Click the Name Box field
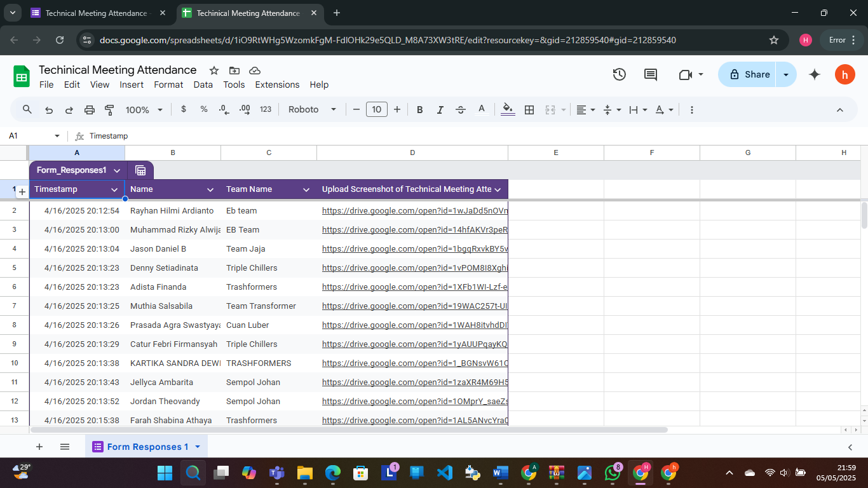The image size is (868, 488). [x=35, y=136]
